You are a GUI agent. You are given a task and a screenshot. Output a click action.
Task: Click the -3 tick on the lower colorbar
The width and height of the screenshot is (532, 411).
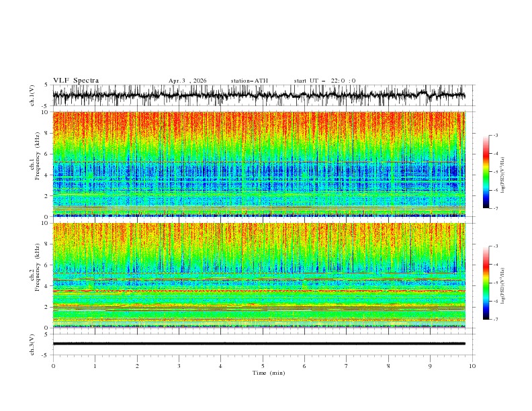tap(495, 246)
